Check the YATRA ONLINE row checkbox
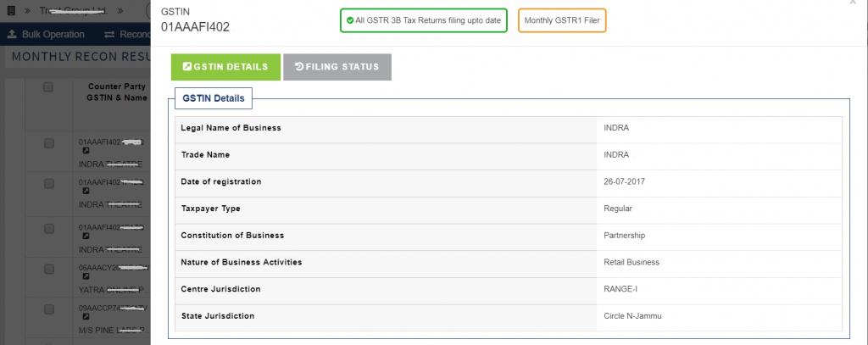 [x=49, y=269]
